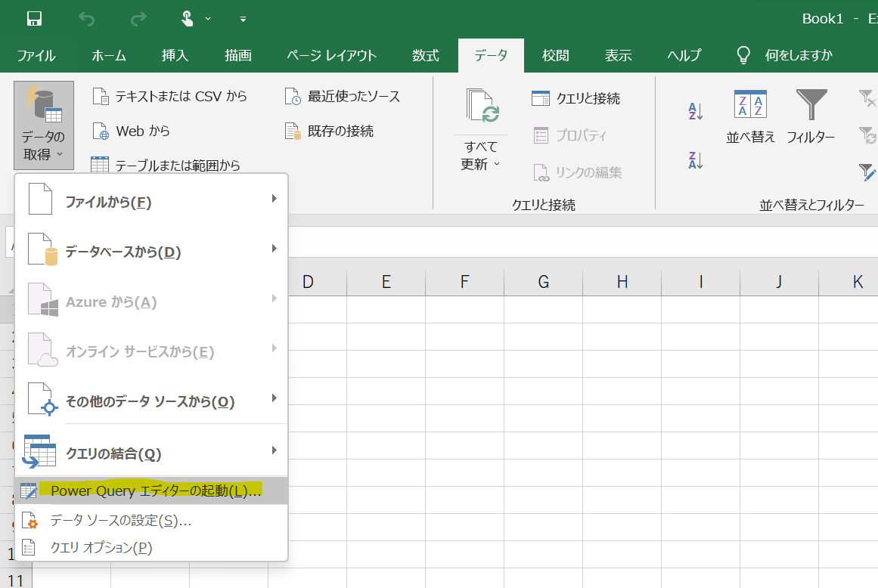The width and height of the screenshot is (878, 588).
Task: Switch to the 表示 tab
Action: click(x=618, y=55)
